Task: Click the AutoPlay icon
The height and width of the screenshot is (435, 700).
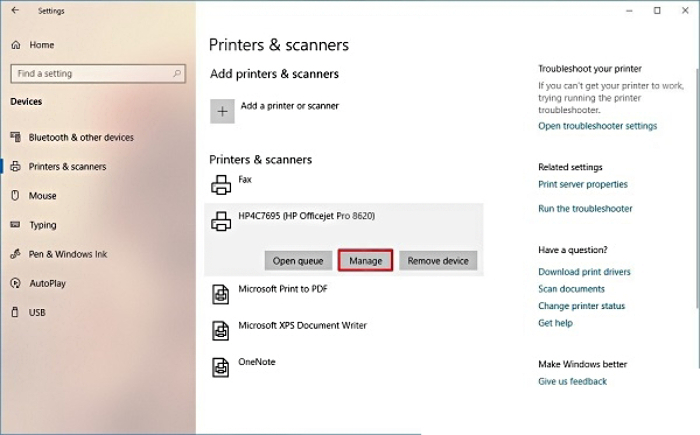Action: pos(16,283)
